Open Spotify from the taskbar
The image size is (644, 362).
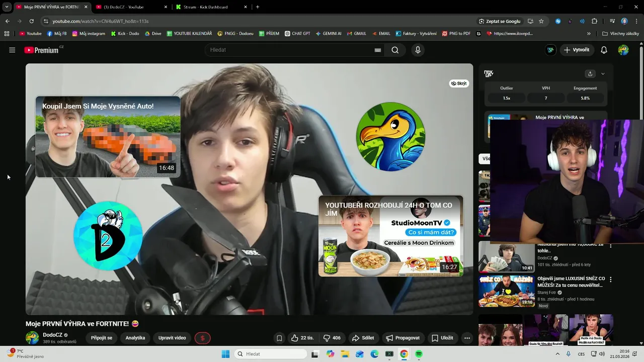[419, 354]
